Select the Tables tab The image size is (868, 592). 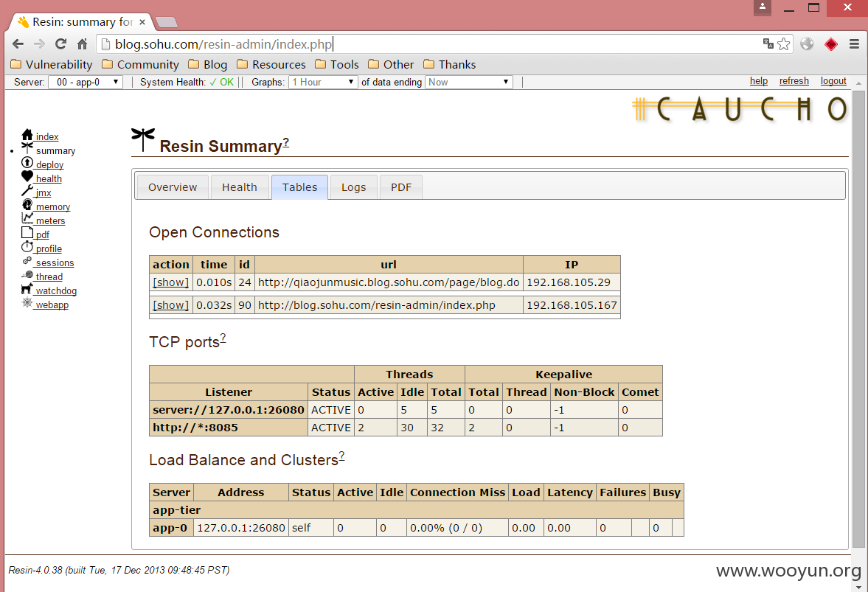(x=299, y=187)
